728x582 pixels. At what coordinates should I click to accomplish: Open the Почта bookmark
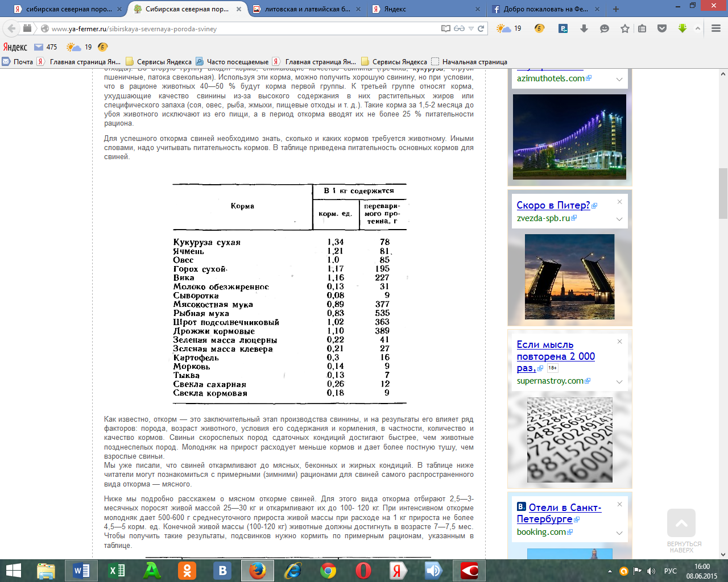coord(18,62)
